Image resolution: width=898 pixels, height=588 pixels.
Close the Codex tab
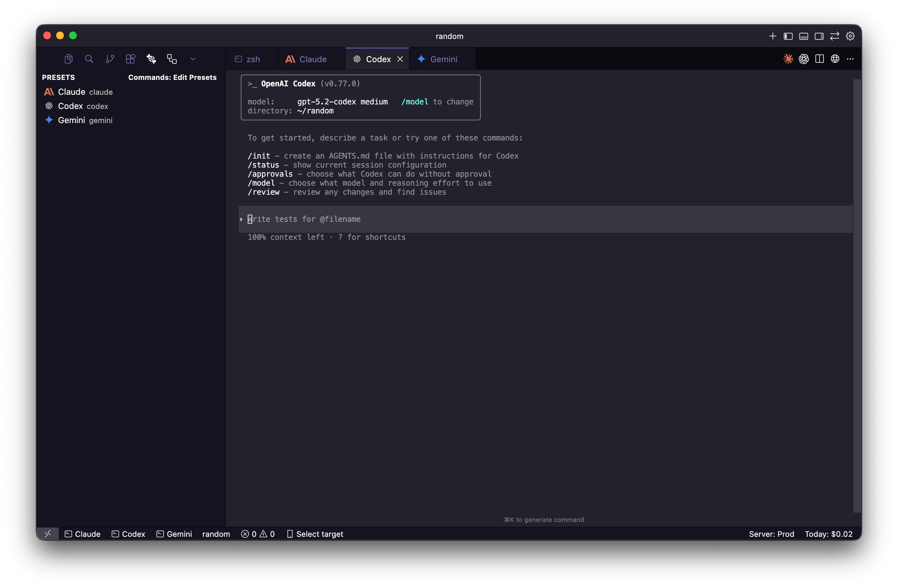click(400, 59)
